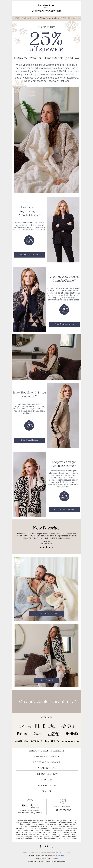Click the Shop Track Hoodie button
Viewport: 93px width, 868px height.
(29, 440)
